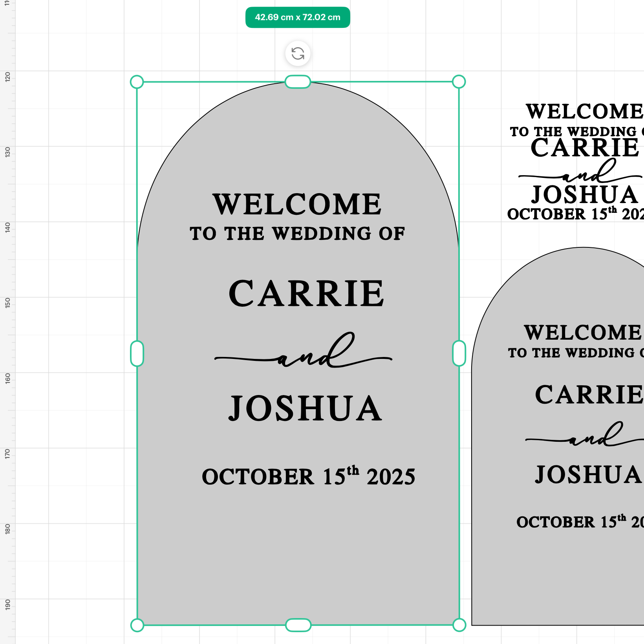The height and width of the screenshot is (644, 644).
Task: Select the standalone WELCOME text at top right
Action: [x=584, y=112]
